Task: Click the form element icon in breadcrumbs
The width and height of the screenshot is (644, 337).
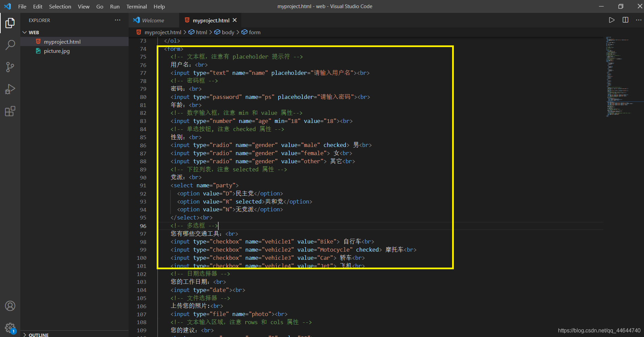Action: [x=244, y=32]
